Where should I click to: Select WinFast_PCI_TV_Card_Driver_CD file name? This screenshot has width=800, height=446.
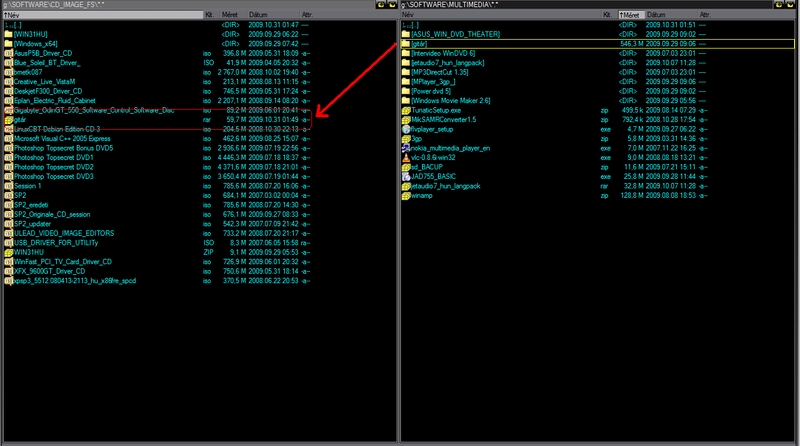click(x=63, y=262)
